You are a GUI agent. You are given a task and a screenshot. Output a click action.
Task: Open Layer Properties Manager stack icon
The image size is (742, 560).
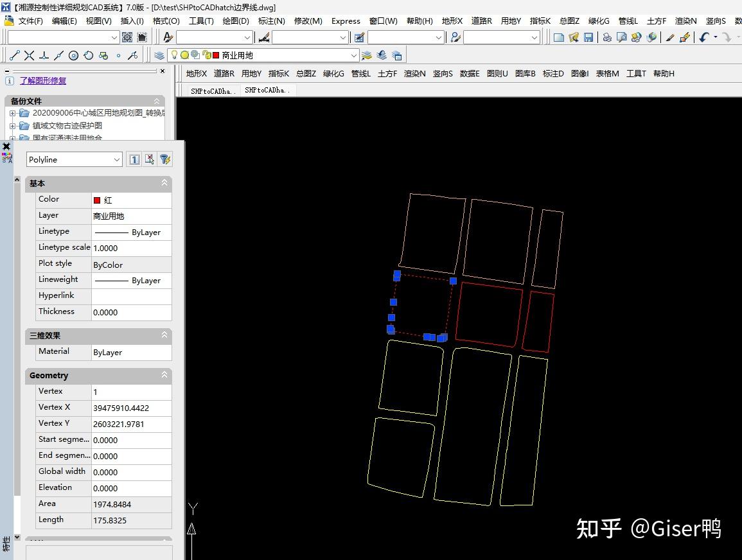click(x=159, y=55)
